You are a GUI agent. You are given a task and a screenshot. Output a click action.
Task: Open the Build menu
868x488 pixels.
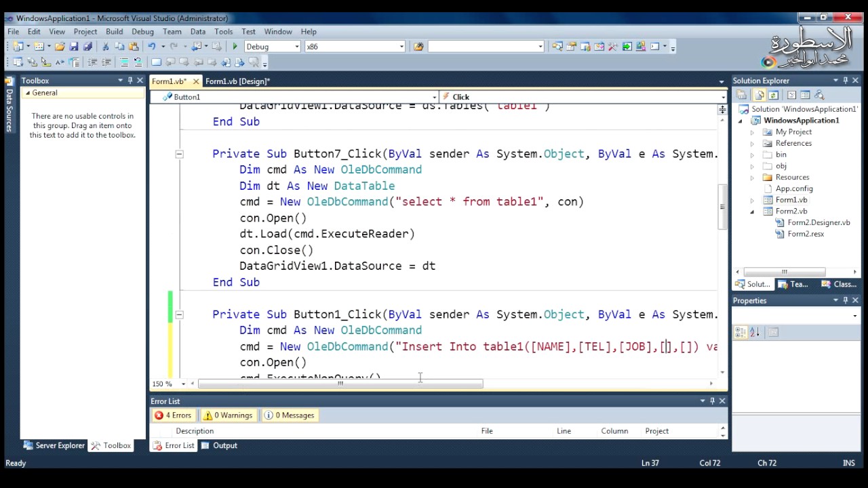pyautogui.click(x=115, y=32)
